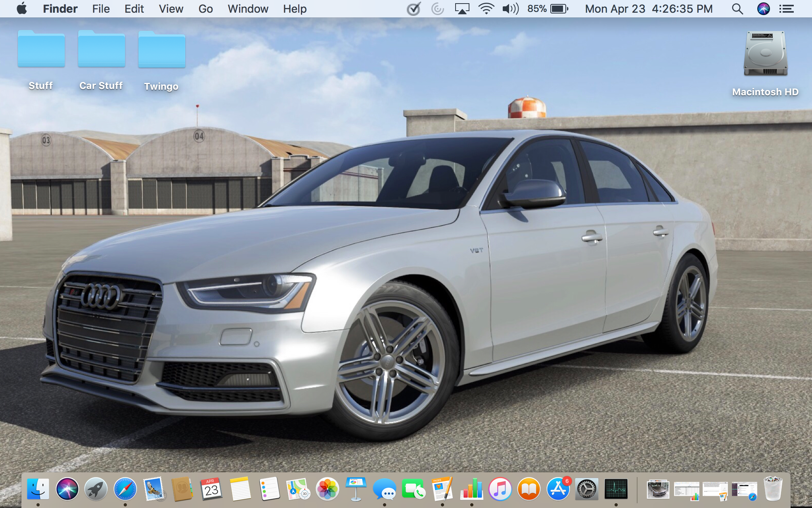Click the spiral menu bar icon

coord(437,9)
